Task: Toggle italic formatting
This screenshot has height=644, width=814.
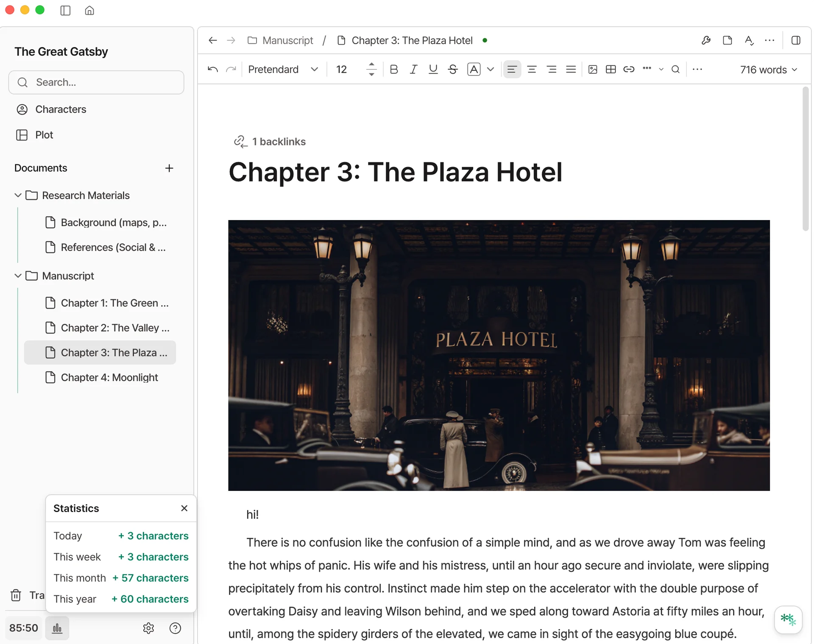Action: [413, 69]
